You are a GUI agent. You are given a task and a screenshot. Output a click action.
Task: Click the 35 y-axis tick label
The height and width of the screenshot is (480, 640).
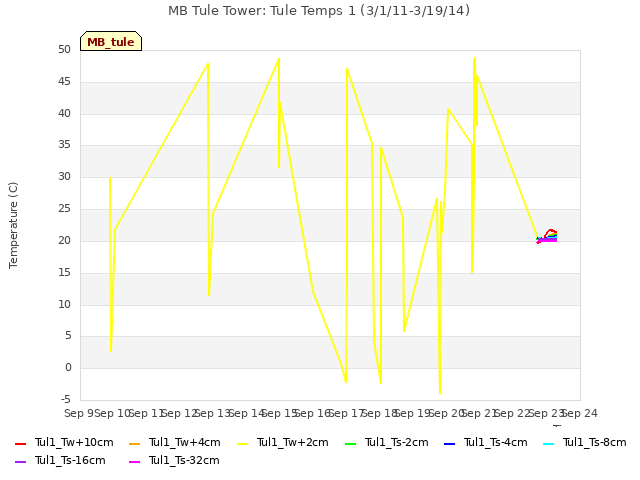(64, 145)
